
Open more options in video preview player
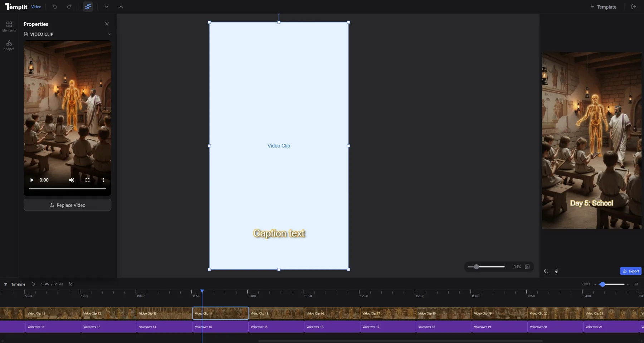click(103, 180)
